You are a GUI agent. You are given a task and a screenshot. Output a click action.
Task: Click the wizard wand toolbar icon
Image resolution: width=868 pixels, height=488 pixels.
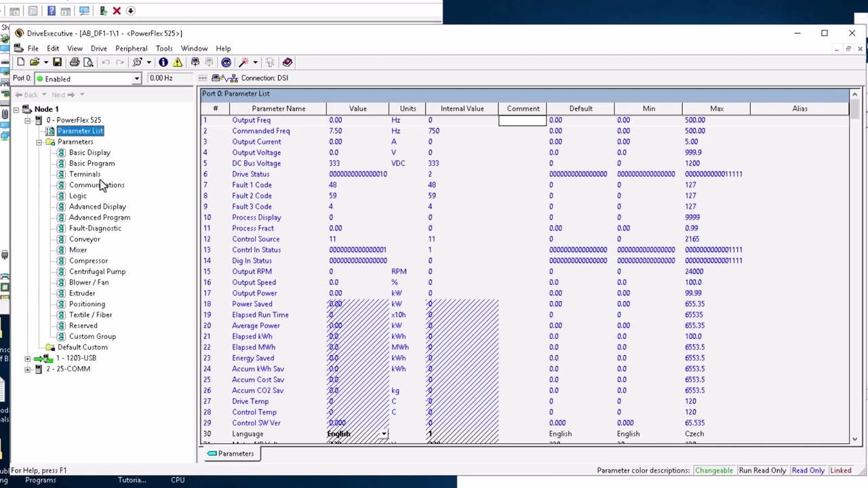244,62
